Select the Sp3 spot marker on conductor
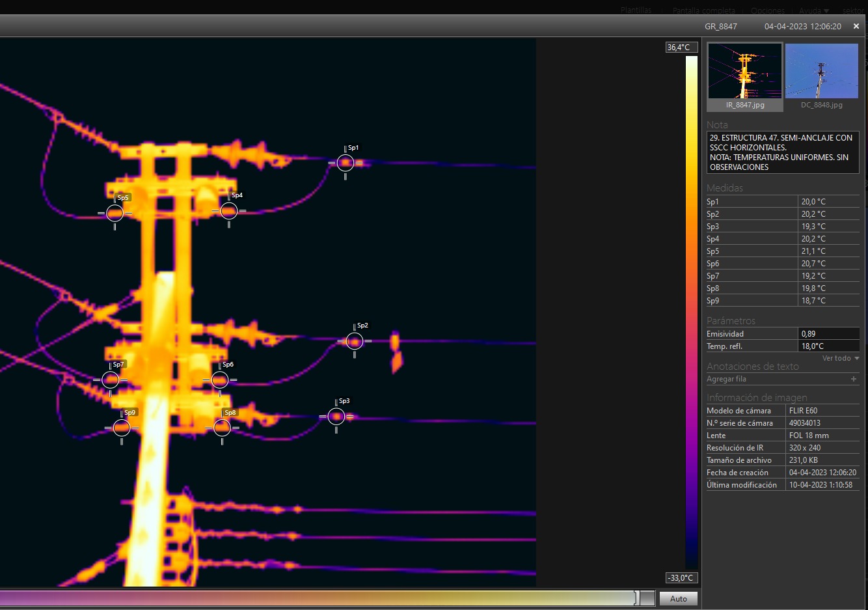The width and height of the screenshot is (868, 610). point(336,417)
